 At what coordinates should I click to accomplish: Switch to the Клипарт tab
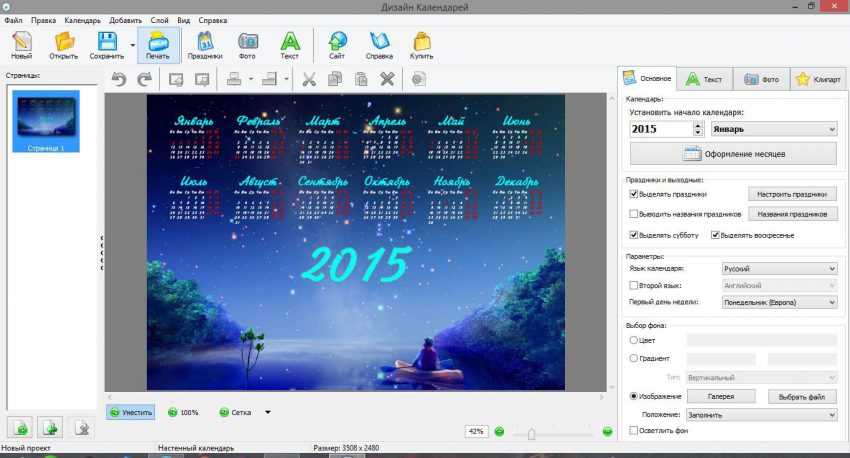[x=818, y=78]
